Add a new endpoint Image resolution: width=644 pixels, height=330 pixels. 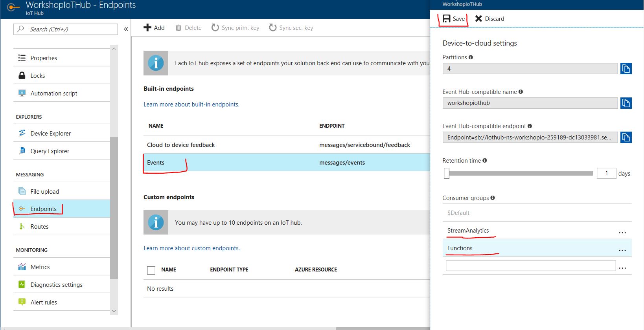pos(154,28)
